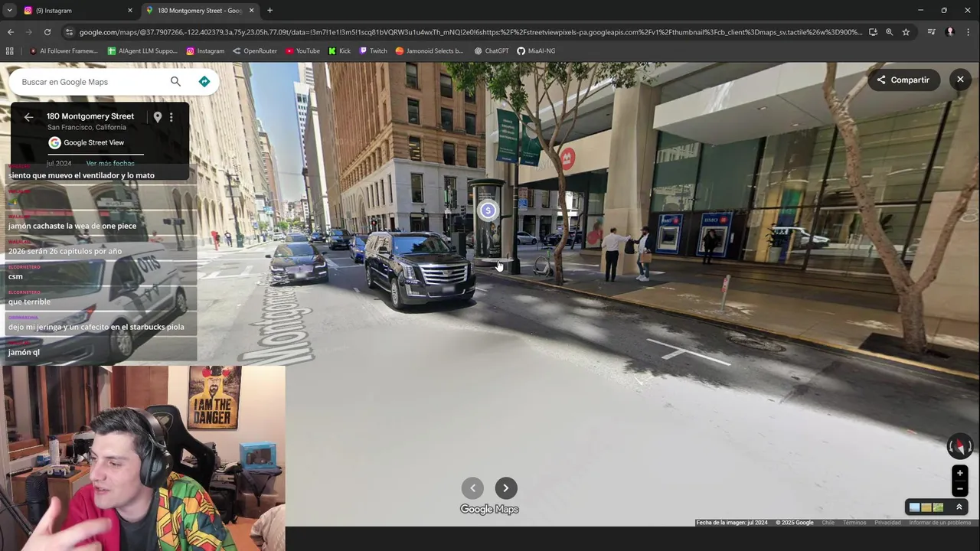Zoom in with the plus button
This screenshot has width=980, height=551.
(960, 473)
